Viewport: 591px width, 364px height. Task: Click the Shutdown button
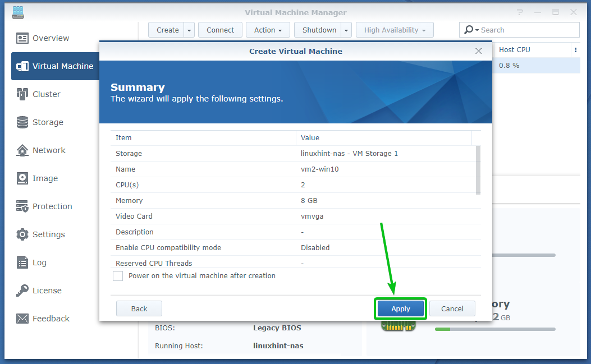pyautogui.click(x=318, y=30)
